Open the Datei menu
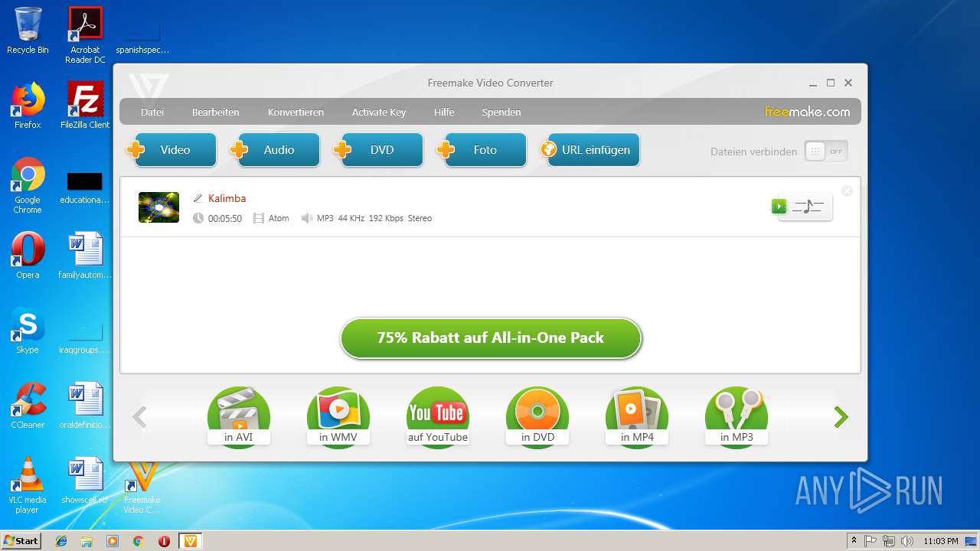This screenshot has width=980, height=551. coord(152,112)
